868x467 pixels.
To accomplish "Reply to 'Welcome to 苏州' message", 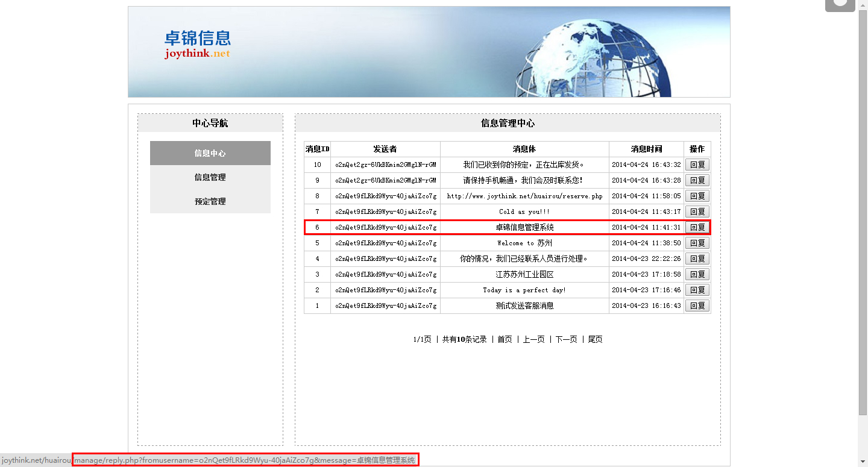I will tap(697, 243).
